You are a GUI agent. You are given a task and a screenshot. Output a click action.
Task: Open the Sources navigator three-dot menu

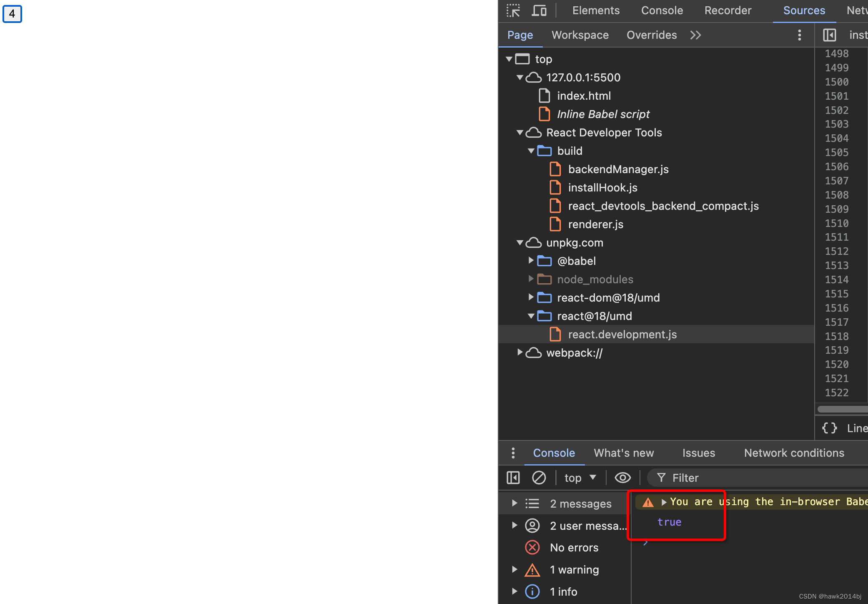coord(799,35)
